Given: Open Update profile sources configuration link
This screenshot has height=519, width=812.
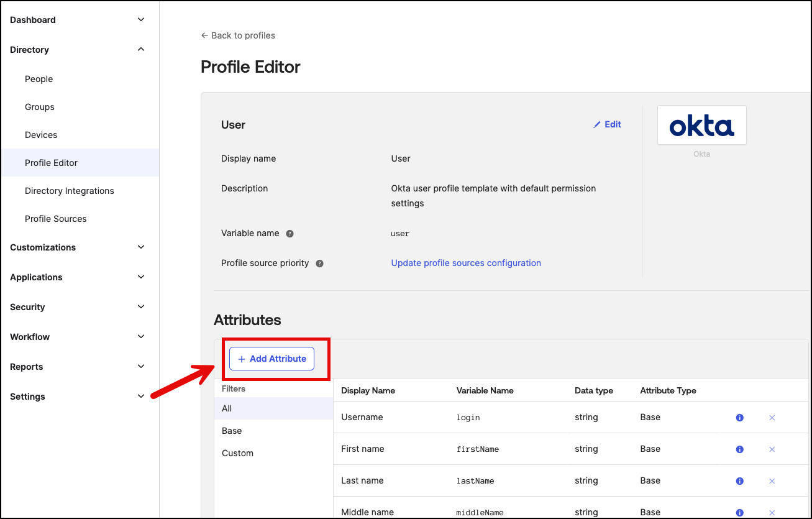Looking at the screenshot, I should pyautogui.click(x=465, y=263).
